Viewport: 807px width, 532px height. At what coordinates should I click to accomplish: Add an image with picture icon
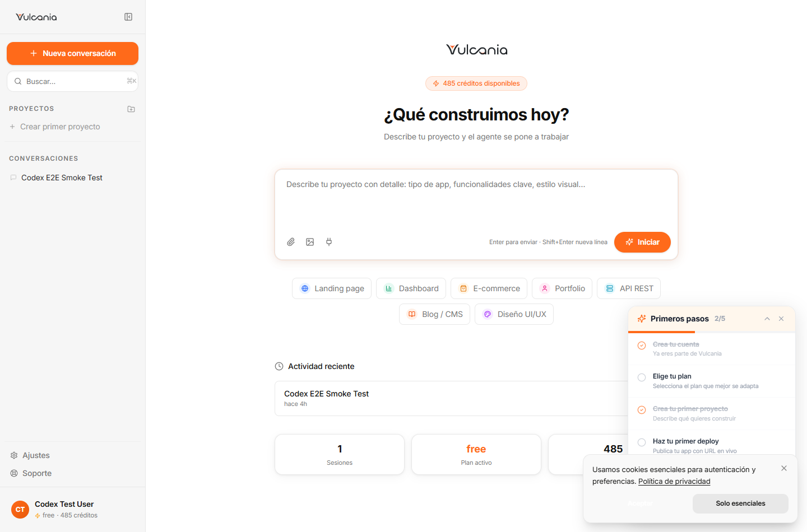click(x=310, y=242)
